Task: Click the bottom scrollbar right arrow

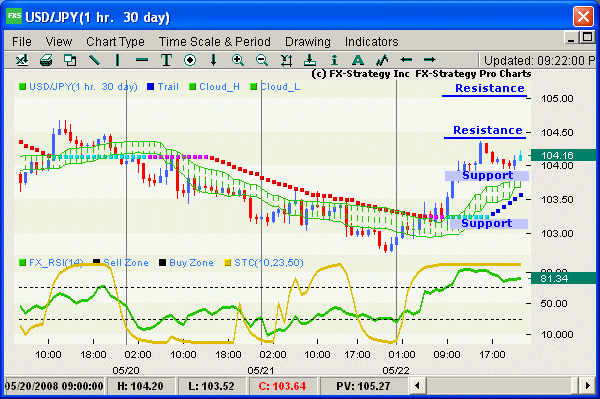Action: pyautogui.click(x=587, y=385)
